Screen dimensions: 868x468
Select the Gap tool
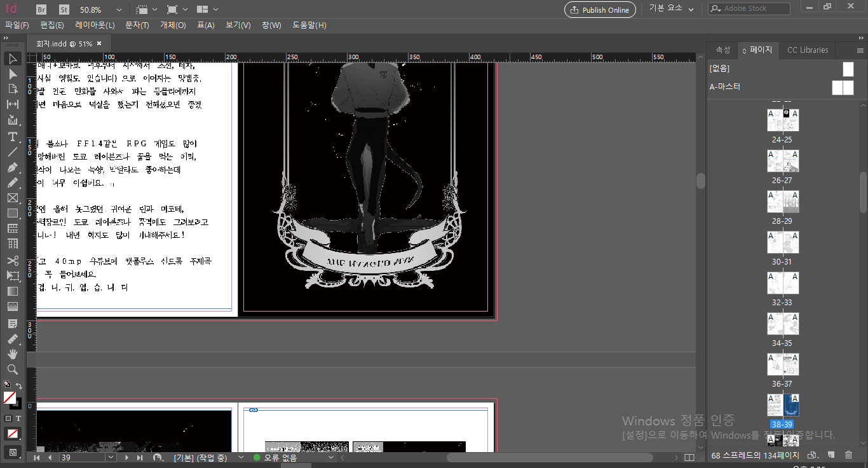pos(13,104)
